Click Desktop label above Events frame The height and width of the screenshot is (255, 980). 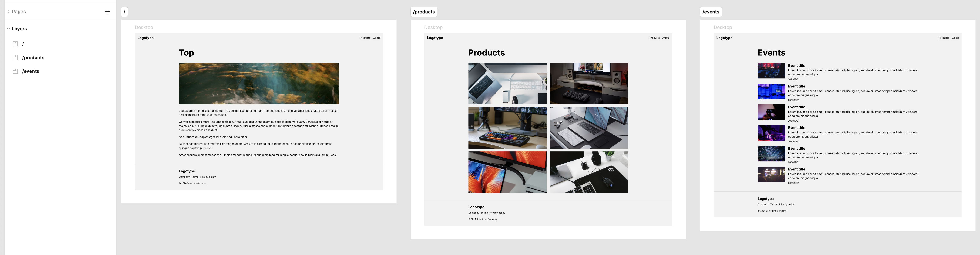pos(722,28)
